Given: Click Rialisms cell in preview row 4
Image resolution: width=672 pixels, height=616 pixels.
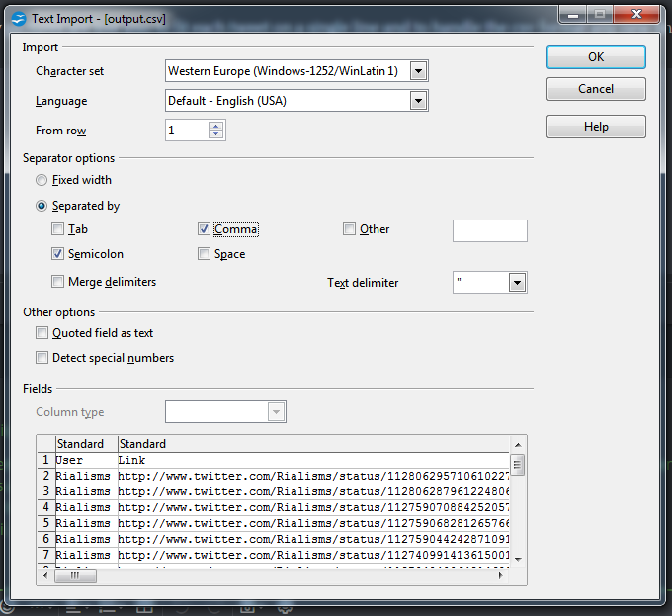Looking at the screenshot, I should click(x=87, y=508).
